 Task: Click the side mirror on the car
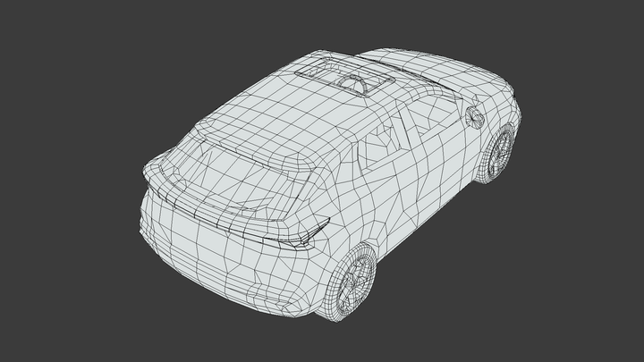pyautogui.click(x=475, y=116)
